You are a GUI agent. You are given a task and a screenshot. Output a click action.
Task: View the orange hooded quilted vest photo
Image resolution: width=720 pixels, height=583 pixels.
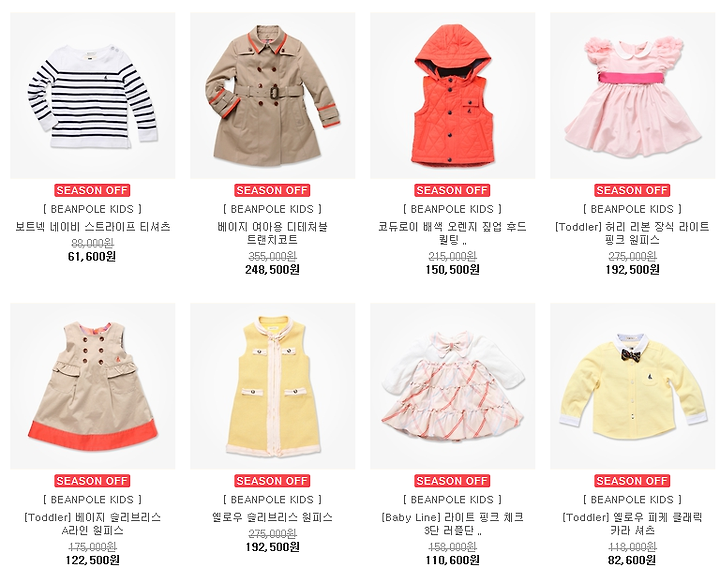[x=453, y=95]
